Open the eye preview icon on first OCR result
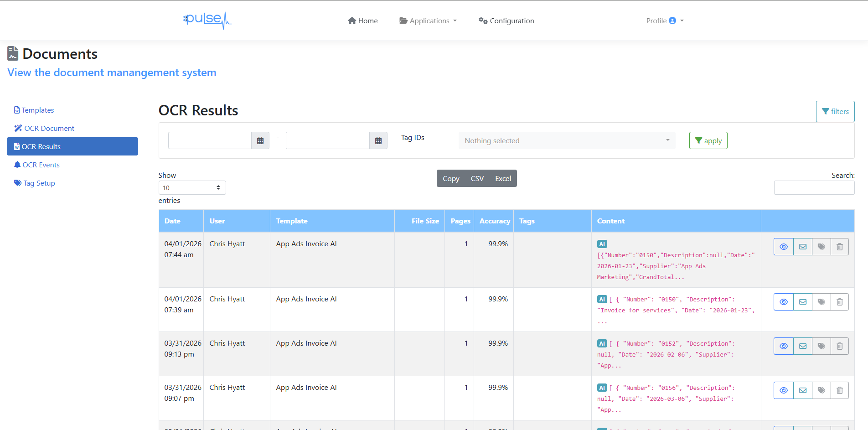Image resolution: width=868 pixels, height=430 pixels. [x=783, y=246]
